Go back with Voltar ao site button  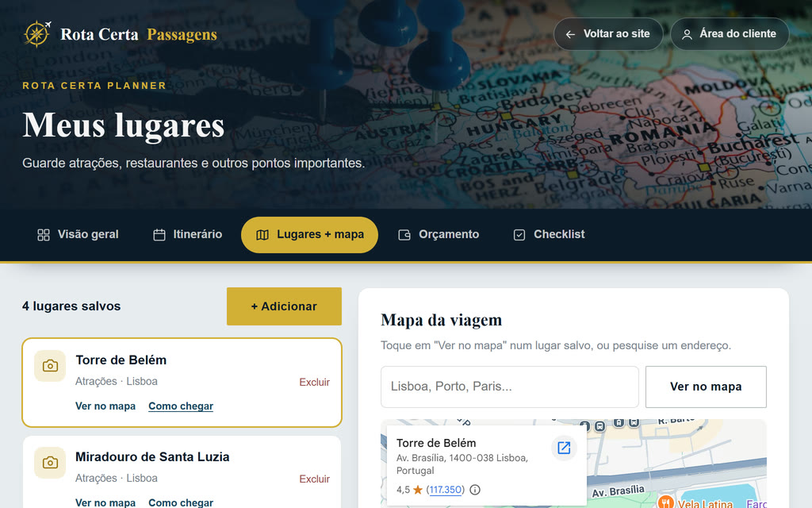(x=608, y=34)
